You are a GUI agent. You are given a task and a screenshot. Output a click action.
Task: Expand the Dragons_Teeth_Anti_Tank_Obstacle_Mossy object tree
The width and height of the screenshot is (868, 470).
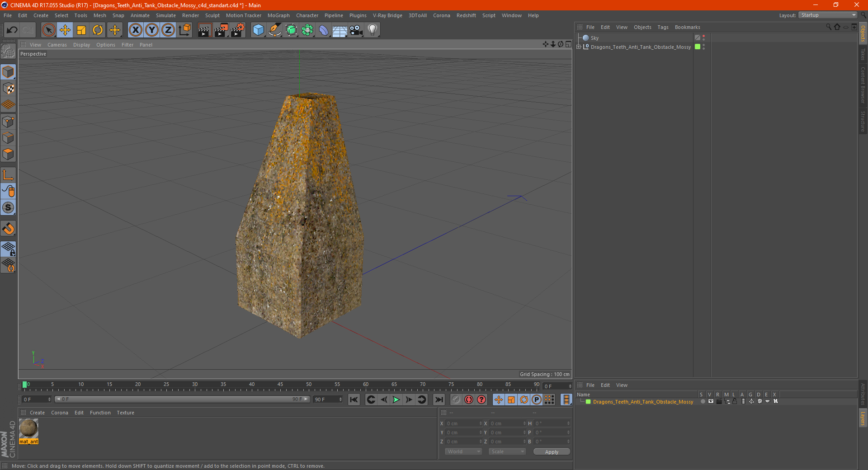coord(579,47)
